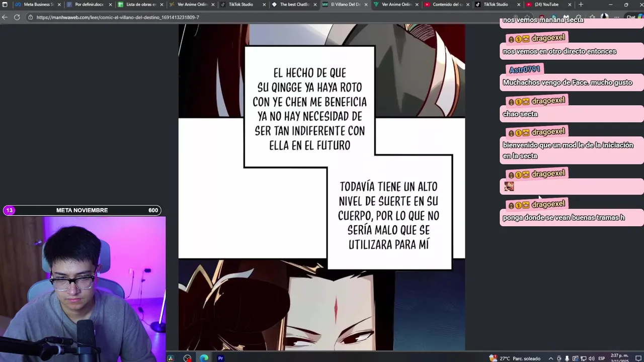Switch to the Por definir.docx tab
The width and height of the screenshot is (644, 362).
click(x=89, y=5)
